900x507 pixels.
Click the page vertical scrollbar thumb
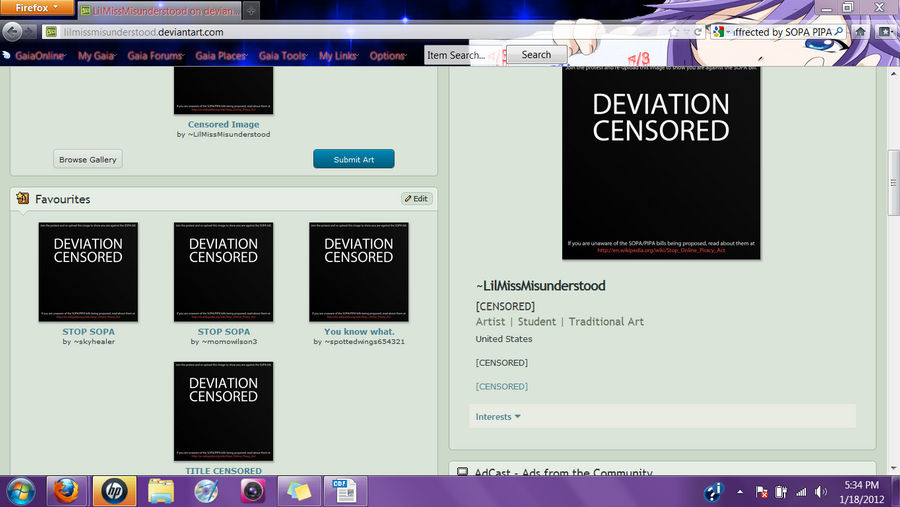(893, 183)
